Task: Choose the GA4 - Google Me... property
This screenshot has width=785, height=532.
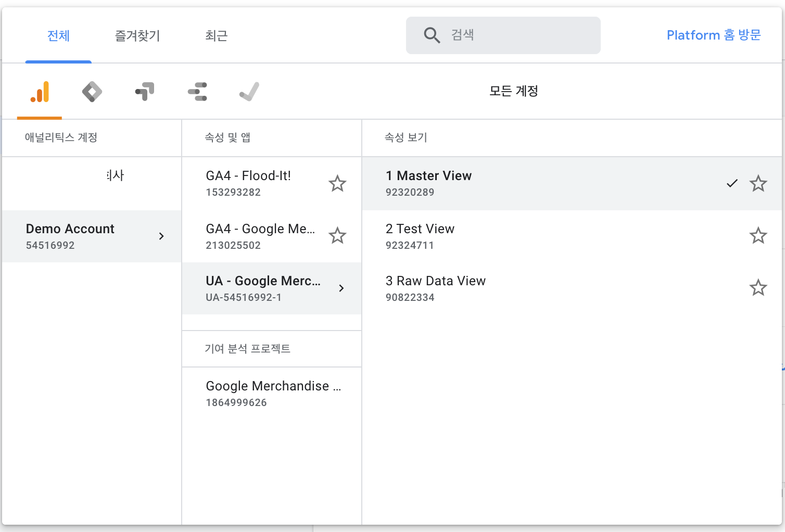Action: click(272, 236)
